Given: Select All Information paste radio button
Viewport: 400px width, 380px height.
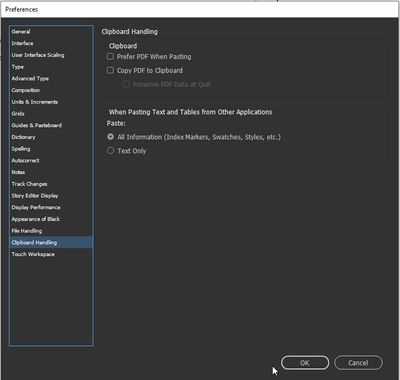Looking at the screenshot, I should pyautogui.click(x=110, y=137).
